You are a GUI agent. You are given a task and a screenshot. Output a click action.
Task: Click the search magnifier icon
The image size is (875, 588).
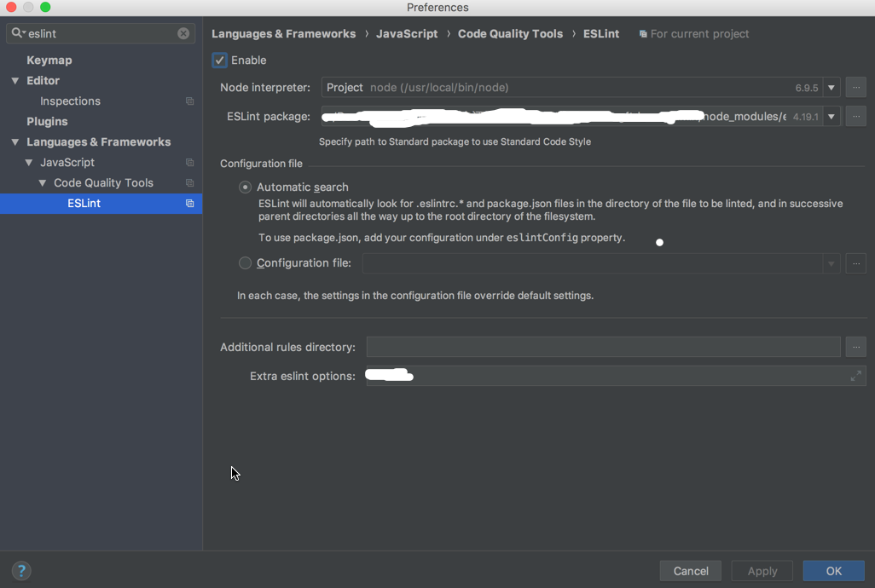click(x=17, y=33)
